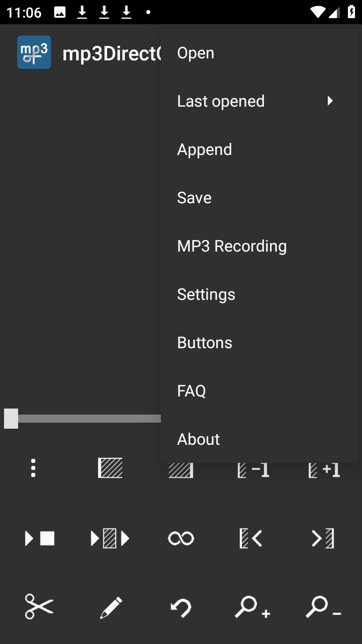The image size is (362, 644).
Task: Expand the Last opened submenu arrow
Action: pyautogui.click(x=330, y=101)
